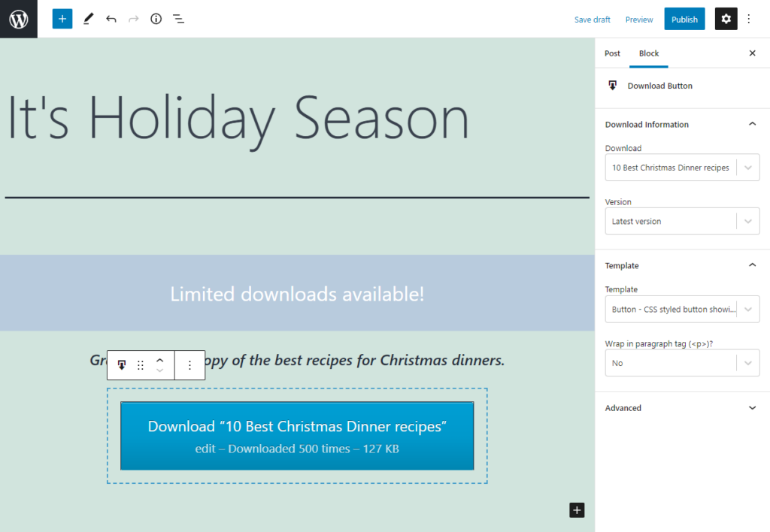The image size is (770, 532).
Task: Expand the Advanced section
Action: tap(682, 408)
